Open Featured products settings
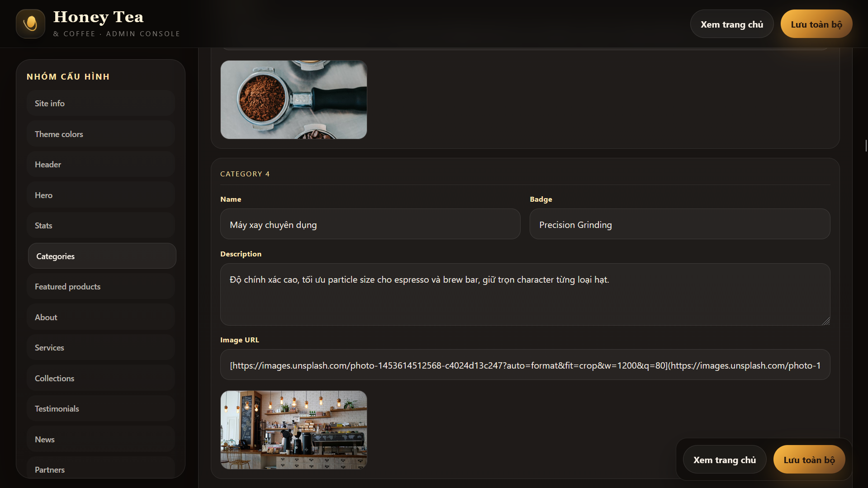The width and height of the screenshot is (868, 488). pos(100,286)
